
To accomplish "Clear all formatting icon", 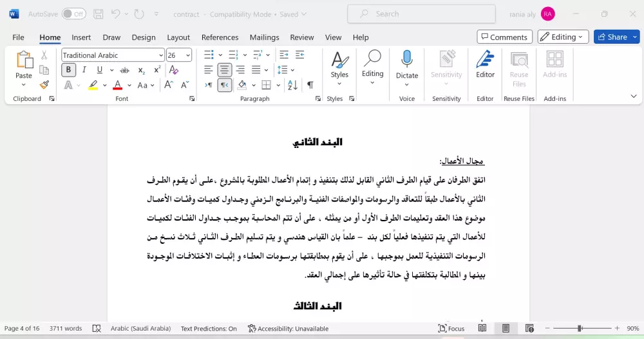I will pos(173,70).
